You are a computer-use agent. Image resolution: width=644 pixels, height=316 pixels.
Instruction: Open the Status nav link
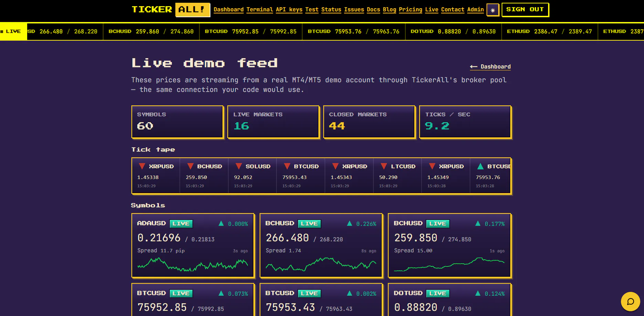pyautogui.click(x=331, y=10)
